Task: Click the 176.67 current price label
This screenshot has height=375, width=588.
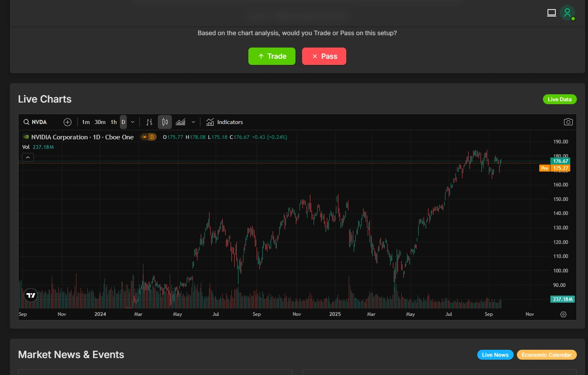Action: point(560,161)
